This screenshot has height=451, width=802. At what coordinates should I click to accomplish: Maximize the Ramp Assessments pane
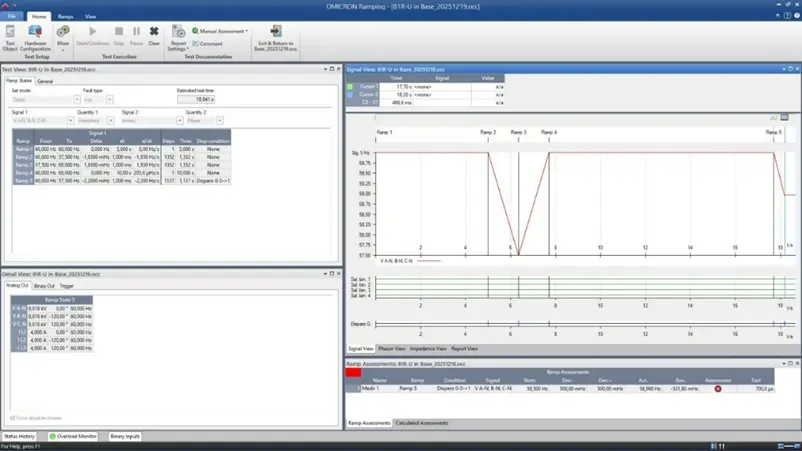tap(790, 364)
